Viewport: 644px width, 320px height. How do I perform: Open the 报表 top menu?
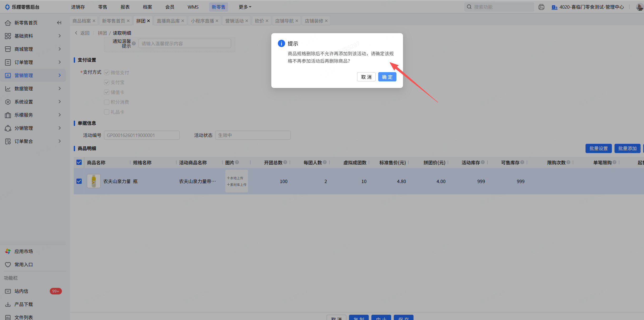125,7
